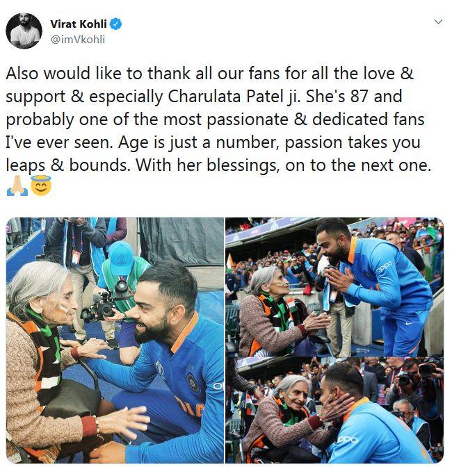
Task: Click the phrase "passion takes you"
Action: point(353,142)
